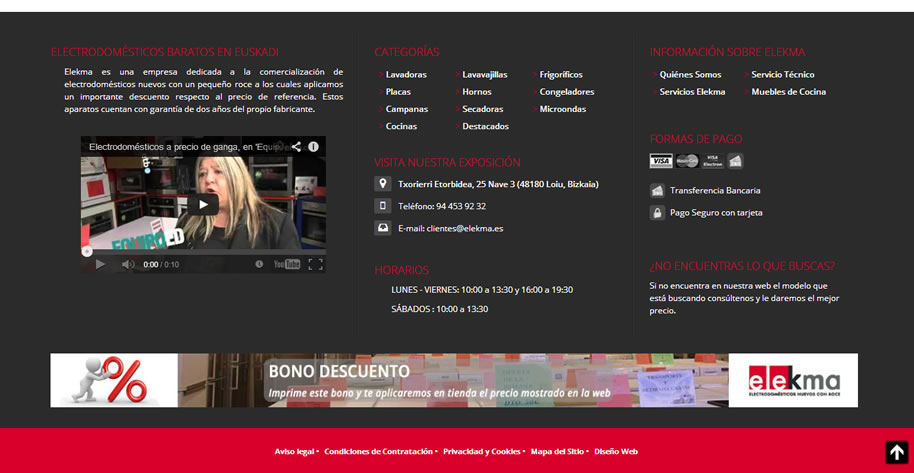
Task: Click the video time display 0:00 / 0:10
Action: pos(161,265)
